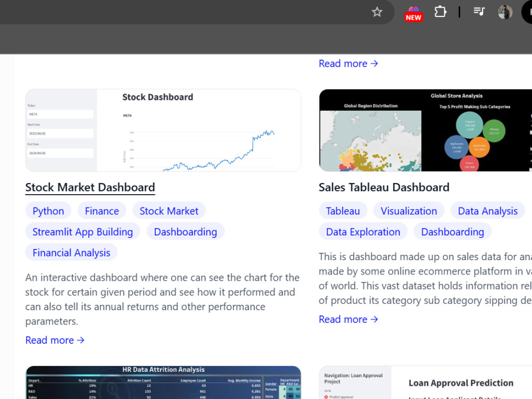This screenshot has width=532, height=399.
Task: Open Stock Market Dashboard title link
Action: point(90,187)
